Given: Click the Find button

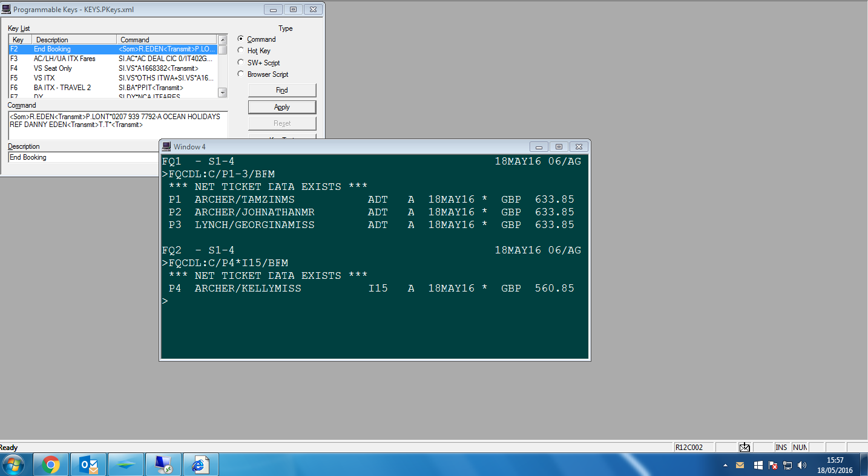Looking at the screenshot, I should [x=282, y=90].
